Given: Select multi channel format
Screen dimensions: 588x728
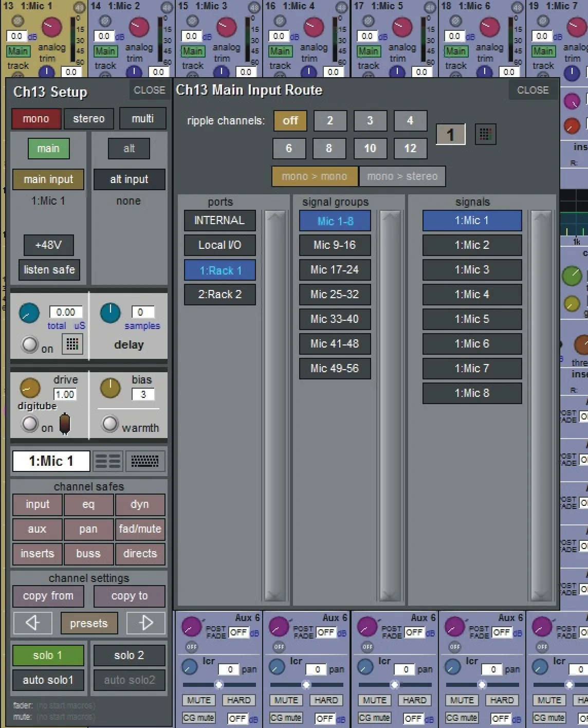Looking at the screenshot, I should (x=142, y=119).
